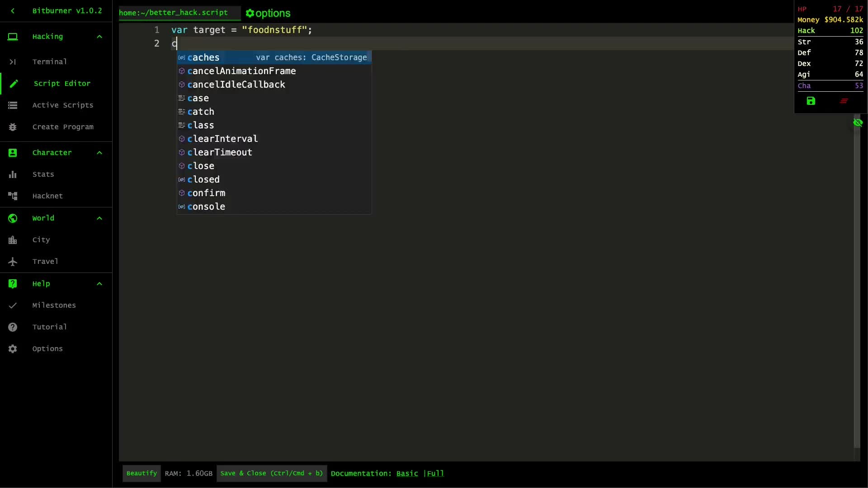Collapse the Help section chevron

(99, 284)
